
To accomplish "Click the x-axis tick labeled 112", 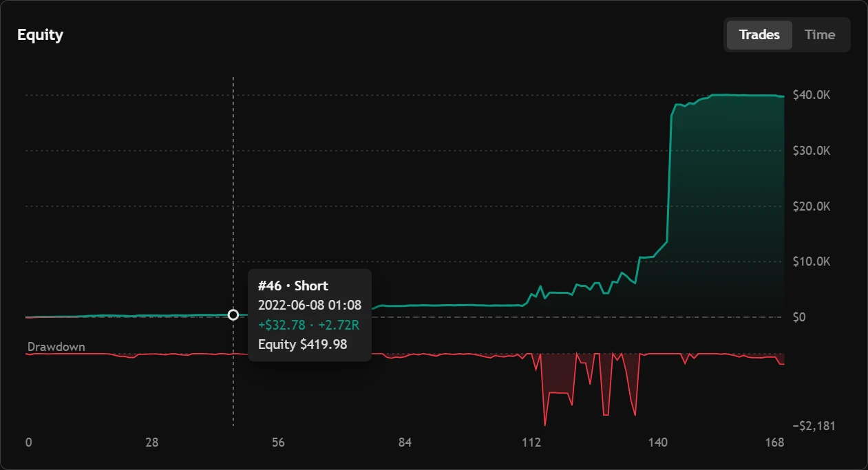I will click(531, 442).
